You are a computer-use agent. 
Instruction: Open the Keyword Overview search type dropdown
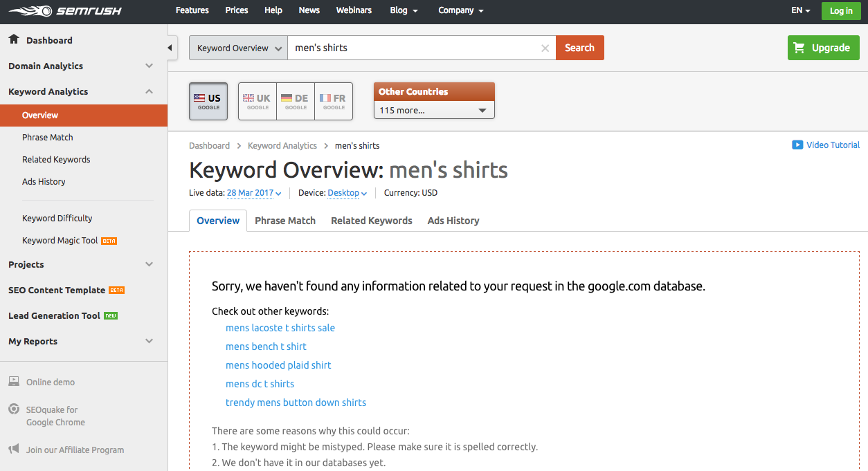coord(238,48)
